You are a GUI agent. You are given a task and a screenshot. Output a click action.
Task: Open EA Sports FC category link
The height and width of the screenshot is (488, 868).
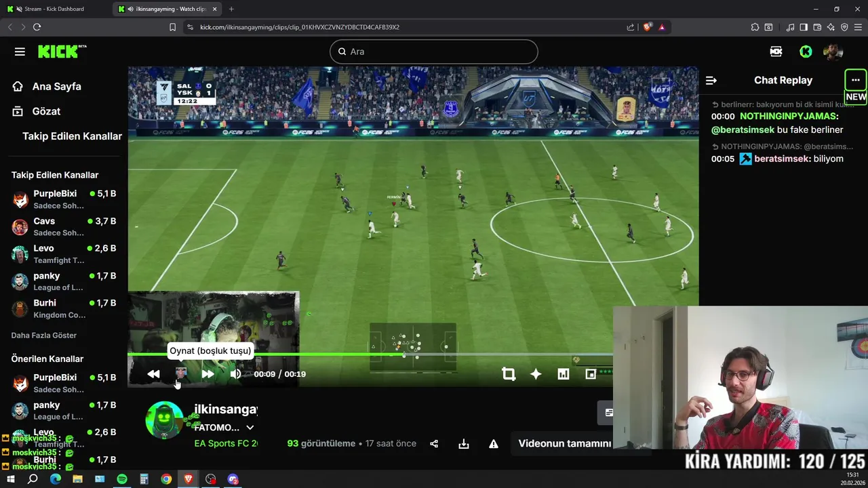tap(226, 443)
